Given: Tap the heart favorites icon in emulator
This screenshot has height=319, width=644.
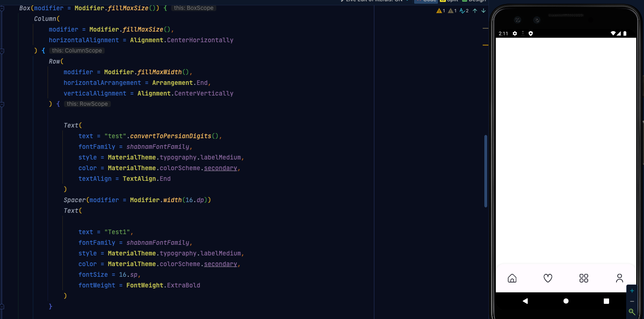Looking at the screenshot, I should (x=548, y=278).
